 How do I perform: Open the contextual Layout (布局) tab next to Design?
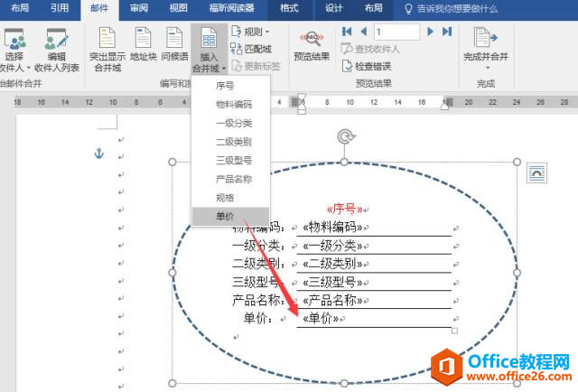tap(373, 8)
